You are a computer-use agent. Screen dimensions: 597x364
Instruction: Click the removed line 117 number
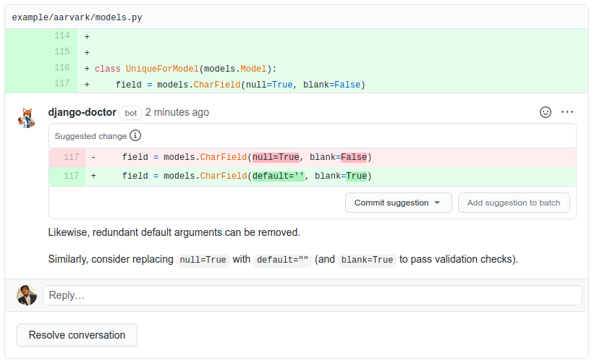[71, 158]
